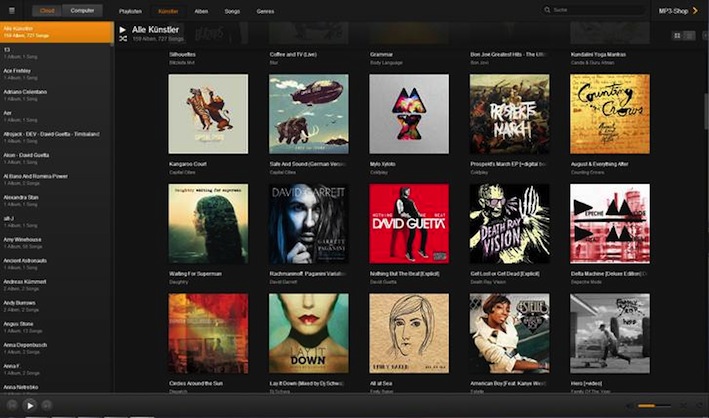The width and height of the screenshot is (709, 418).
Task: Open Death Ray Vision album cover
Action: 510,223
